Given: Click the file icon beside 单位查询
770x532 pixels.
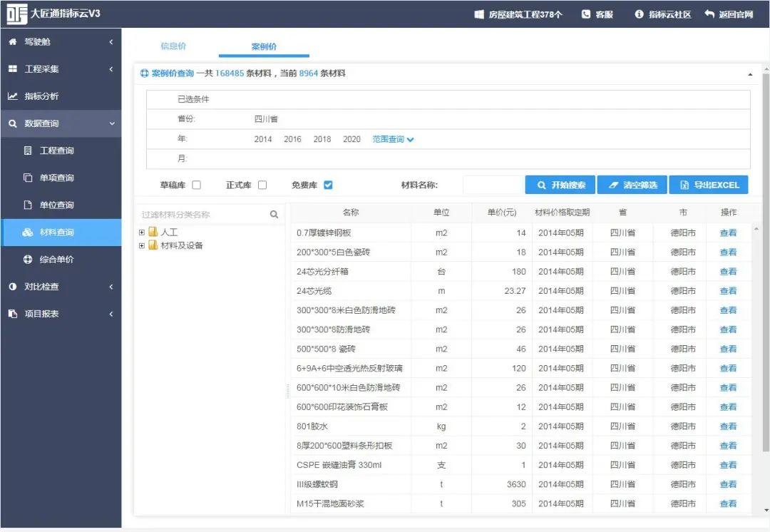Looking at the screenshot, I should [x=28, y=205].
